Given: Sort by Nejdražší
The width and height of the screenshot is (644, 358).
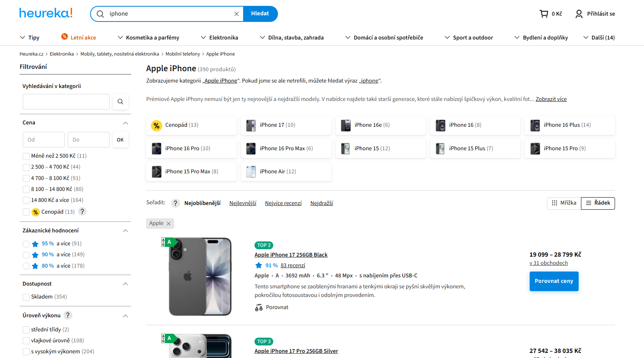Looking at the screenshot, I should coord(322,203).
